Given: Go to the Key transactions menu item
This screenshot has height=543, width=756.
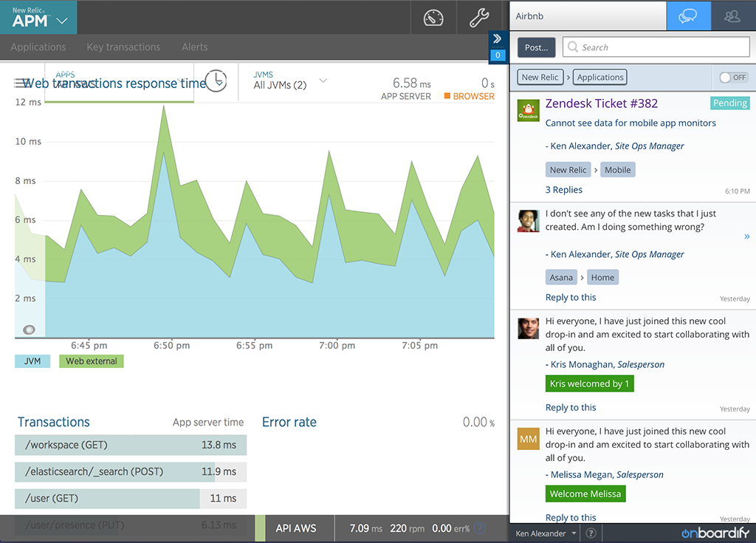Looking at the screenshot, I should [123, 47].
